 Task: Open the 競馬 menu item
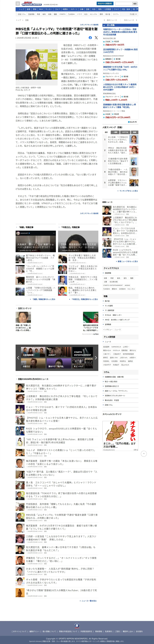[x=100, y=9]
